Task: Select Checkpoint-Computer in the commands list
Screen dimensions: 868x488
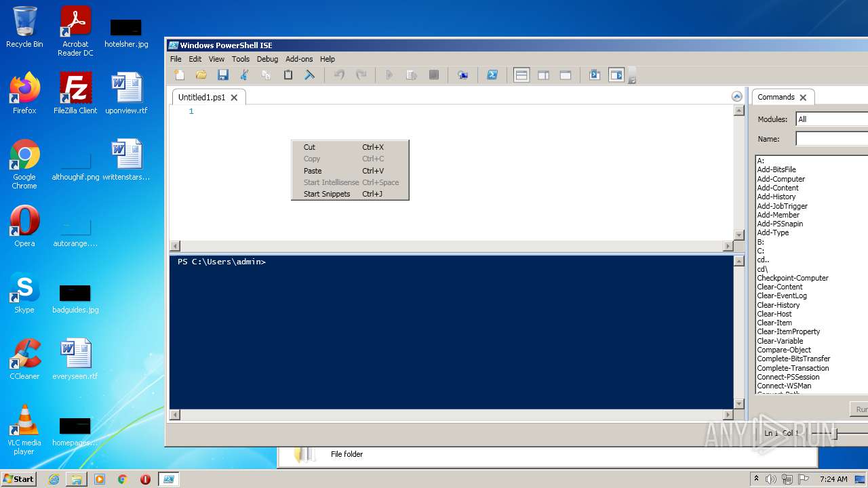Action: coord(793,278)
